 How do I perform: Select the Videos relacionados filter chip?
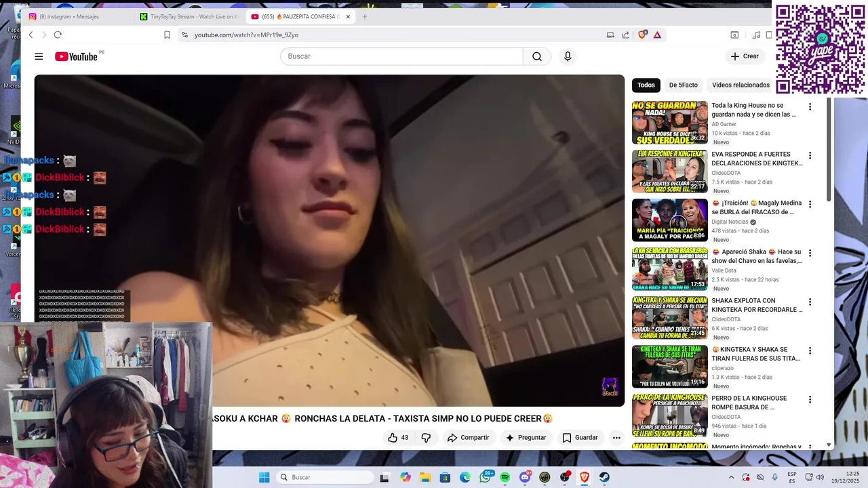741,85
